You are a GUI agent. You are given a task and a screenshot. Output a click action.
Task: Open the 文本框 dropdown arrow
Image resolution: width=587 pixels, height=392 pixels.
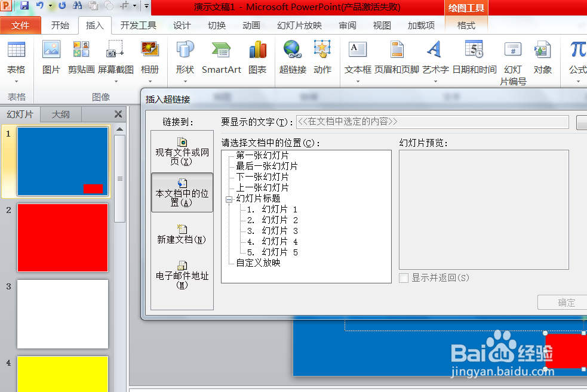coord(358,82)
